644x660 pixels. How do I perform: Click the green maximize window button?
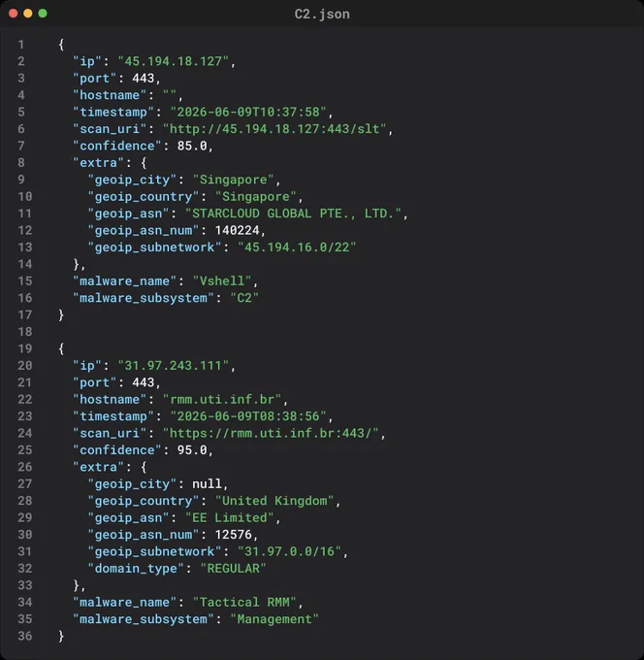pos(43,14)
